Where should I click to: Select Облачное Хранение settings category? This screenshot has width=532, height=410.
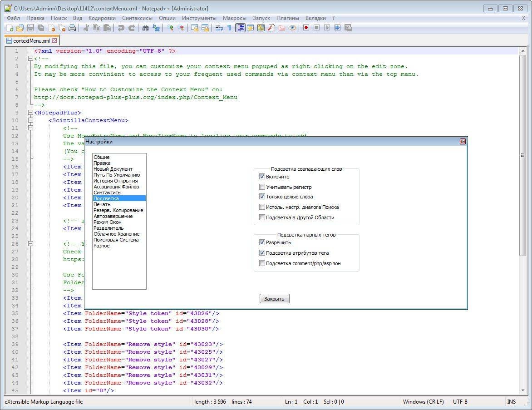119,234
